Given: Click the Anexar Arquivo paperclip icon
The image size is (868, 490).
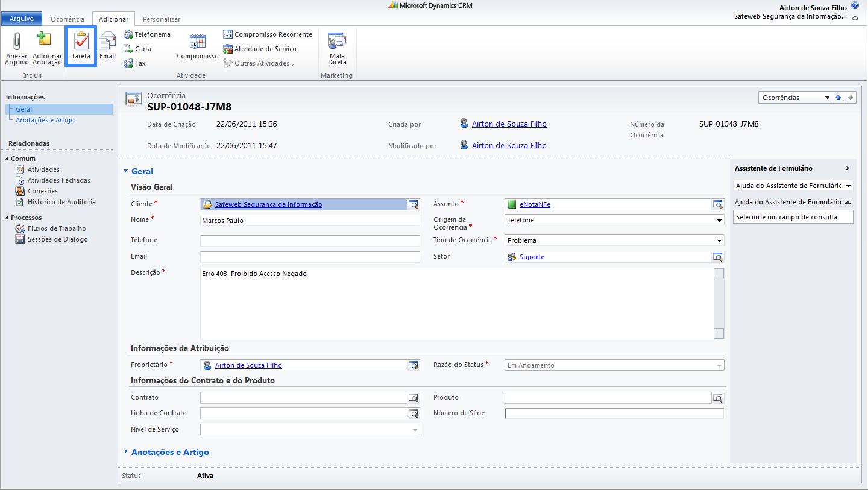Looking at the screenshot, I should click(x=17, y=41).
